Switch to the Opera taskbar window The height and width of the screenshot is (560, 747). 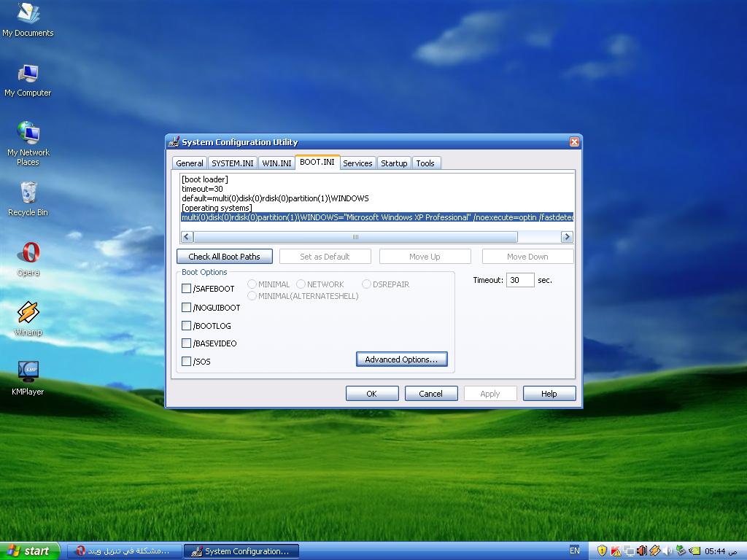click(x=124, y=551)
